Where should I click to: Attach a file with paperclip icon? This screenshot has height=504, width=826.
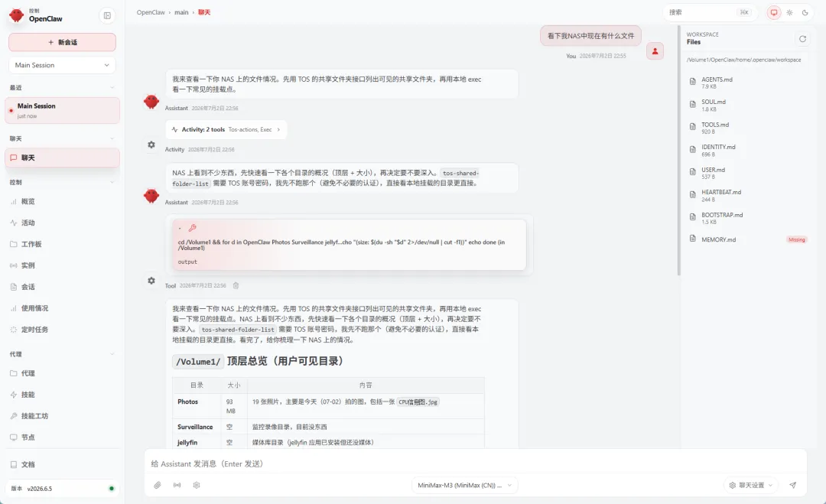tap(158, 485)
